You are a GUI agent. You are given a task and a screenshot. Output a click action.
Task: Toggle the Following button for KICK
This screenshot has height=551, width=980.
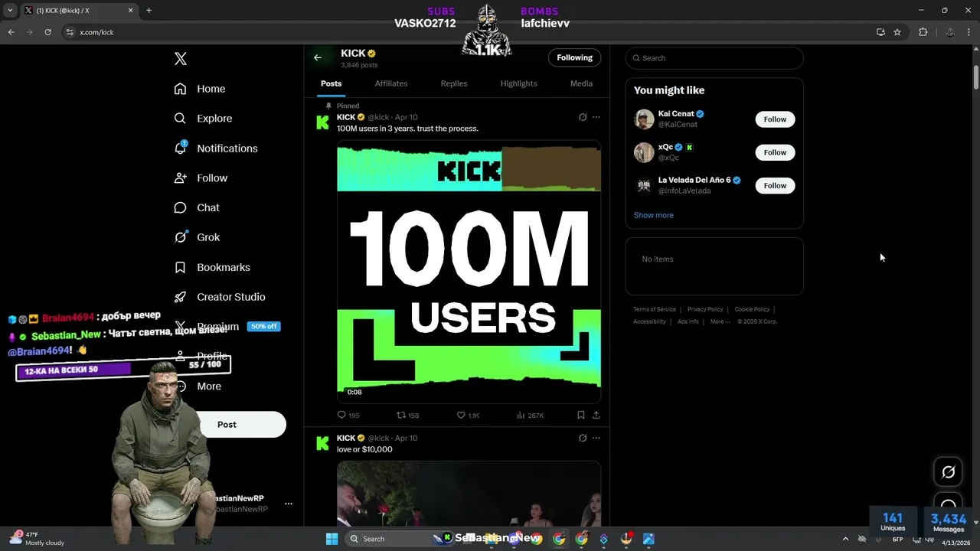tap(574, 57)
